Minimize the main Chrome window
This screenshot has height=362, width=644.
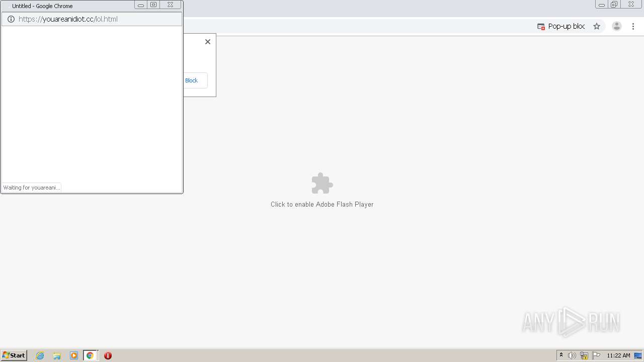pos(602,5)
